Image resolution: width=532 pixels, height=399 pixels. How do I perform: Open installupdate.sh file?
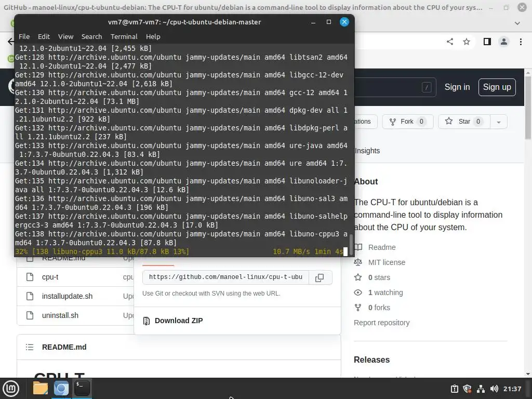67,296
